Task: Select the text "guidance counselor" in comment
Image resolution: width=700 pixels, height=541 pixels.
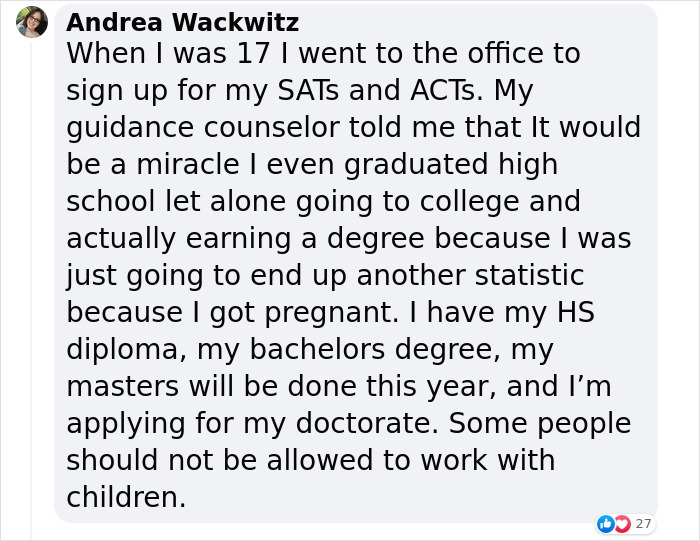Action: coord(203,129)
